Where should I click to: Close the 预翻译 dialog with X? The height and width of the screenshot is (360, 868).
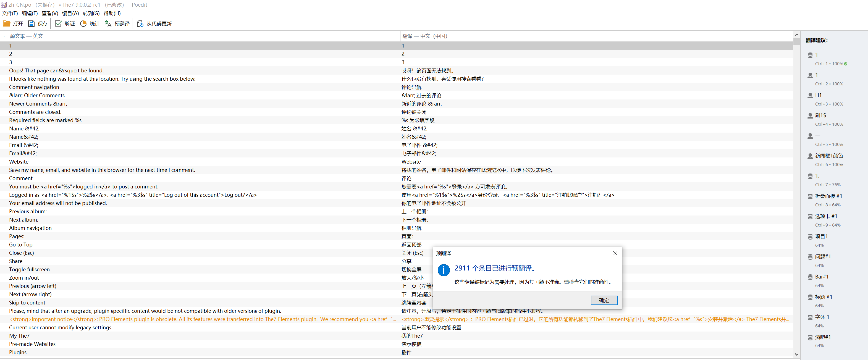coord(615,253)
